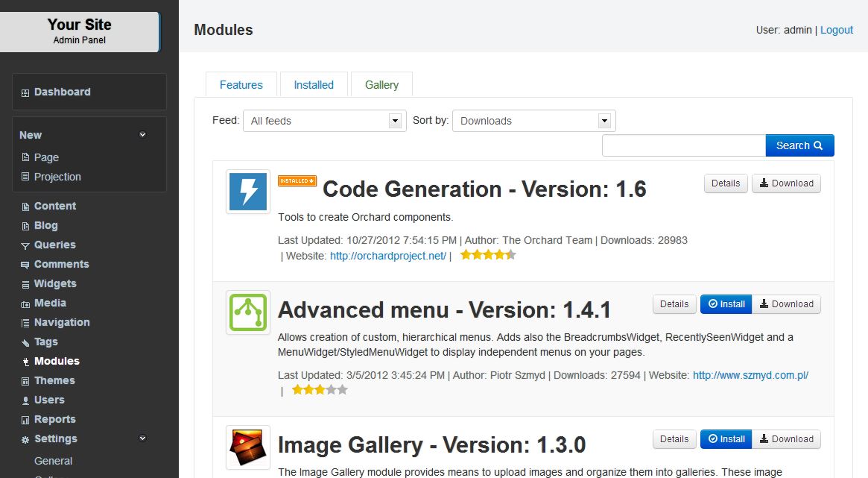Click the Tags icon in sidebar
This screenshot has height=478, width=868.
pos(25,342)
